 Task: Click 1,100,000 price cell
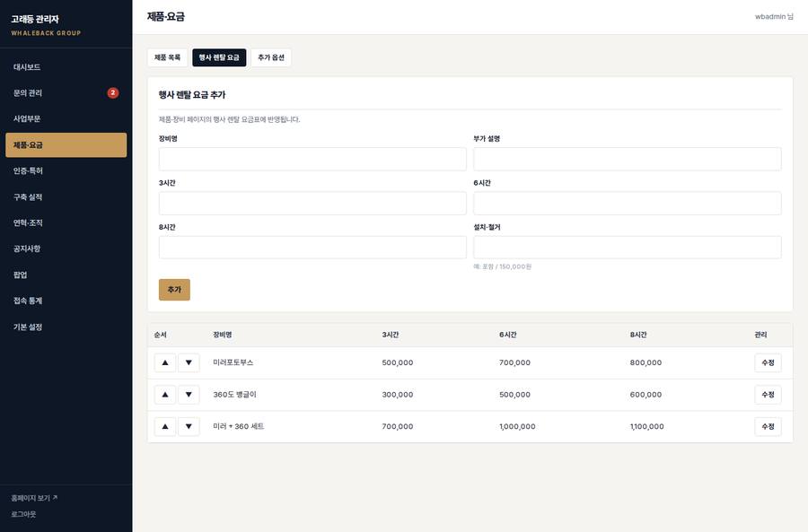646,426
